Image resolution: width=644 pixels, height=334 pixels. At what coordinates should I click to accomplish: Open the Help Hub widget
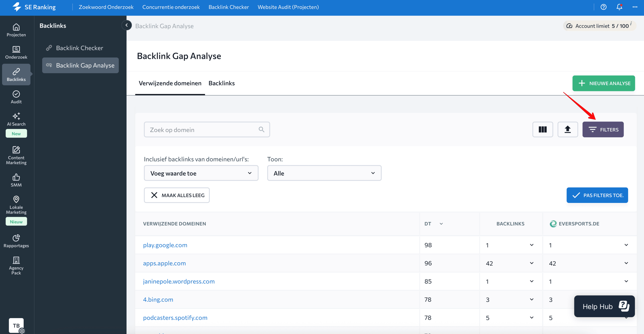point(604,306)
